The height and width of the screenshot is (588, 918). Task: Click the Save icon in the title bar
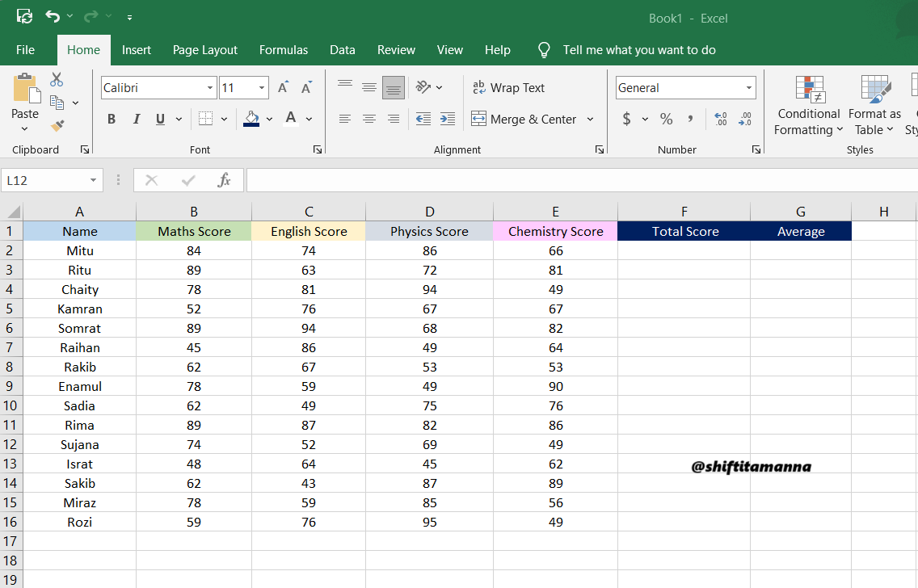(x=24, y=16)
